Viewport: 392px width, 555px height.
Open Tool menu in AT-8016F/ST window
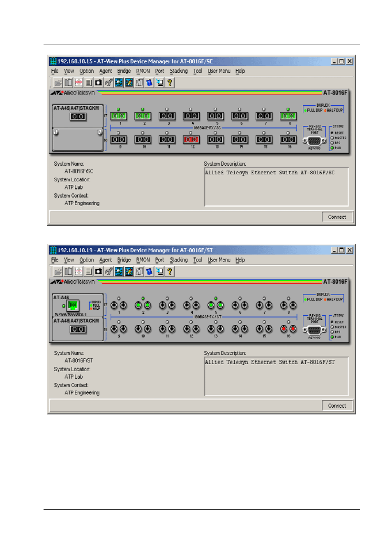pyautogui.click(x=198, y=260)
